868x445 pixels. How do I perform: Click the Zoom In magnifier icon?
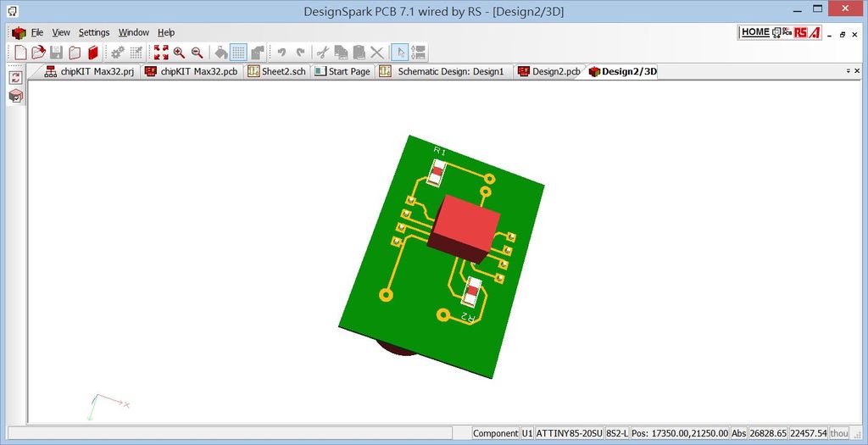pyautogui.click(x=179, y=53)
